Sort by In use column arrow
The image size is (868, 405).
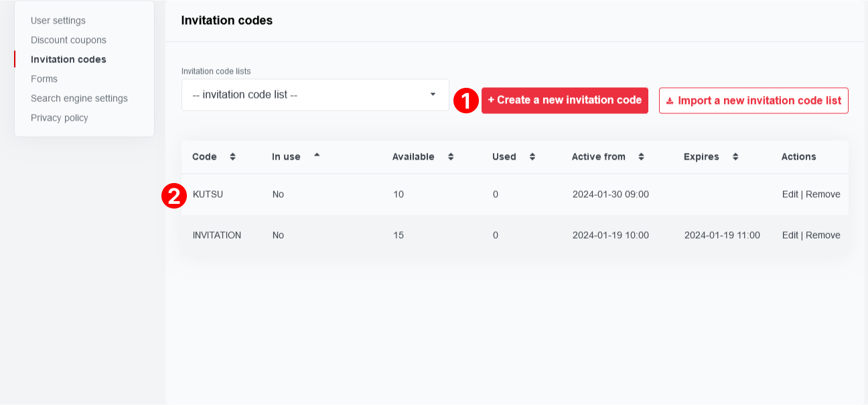(x=317, y=155)
